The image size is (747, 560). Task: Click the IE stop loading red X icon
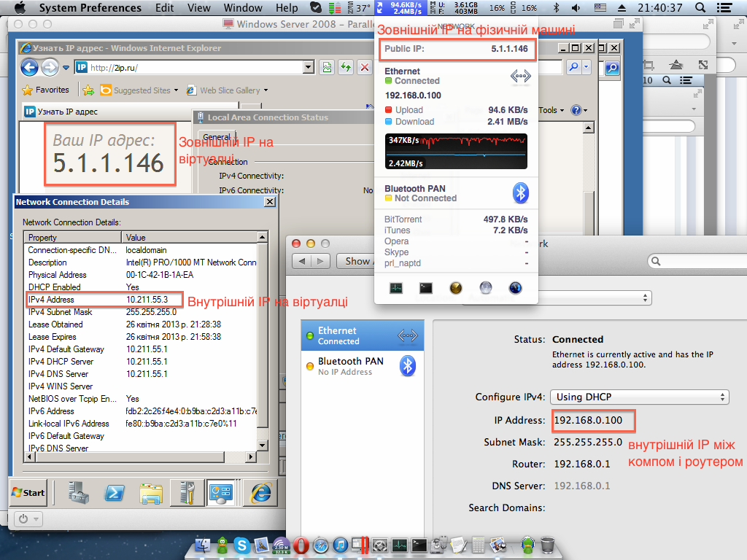click(364, 68)
